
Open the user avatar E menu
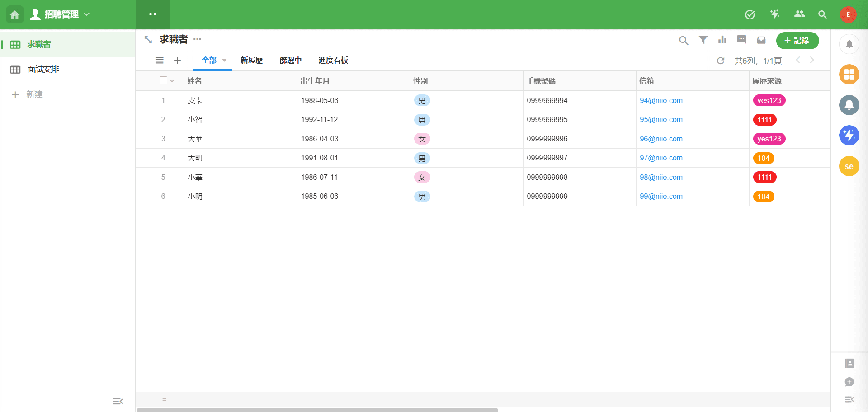pos(848,14)
